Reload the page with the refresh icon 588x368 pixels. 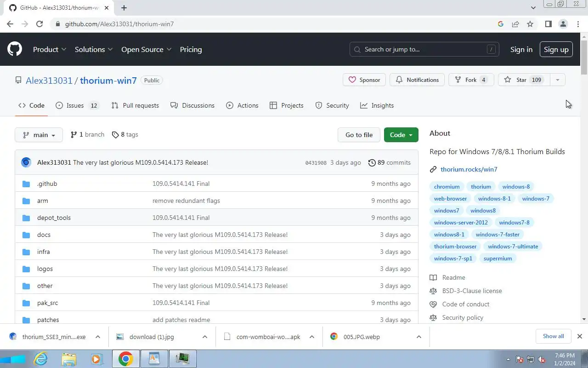click(x=40, y=24)
